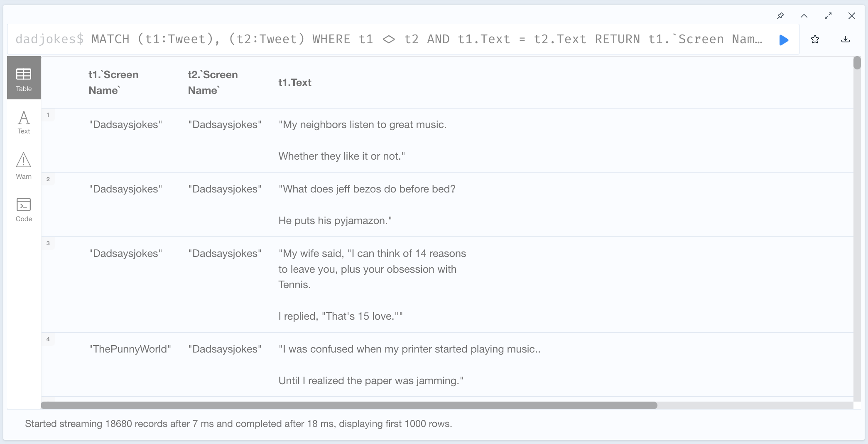
Task: Collapse the result frame with chevron
Action: pyautogui.click(x=804, y=16)
